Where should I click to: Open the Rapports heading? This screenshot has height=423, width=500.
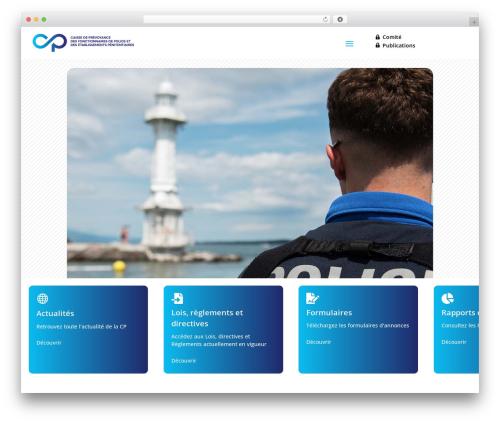pyautogui.click(x=460, y=313)
